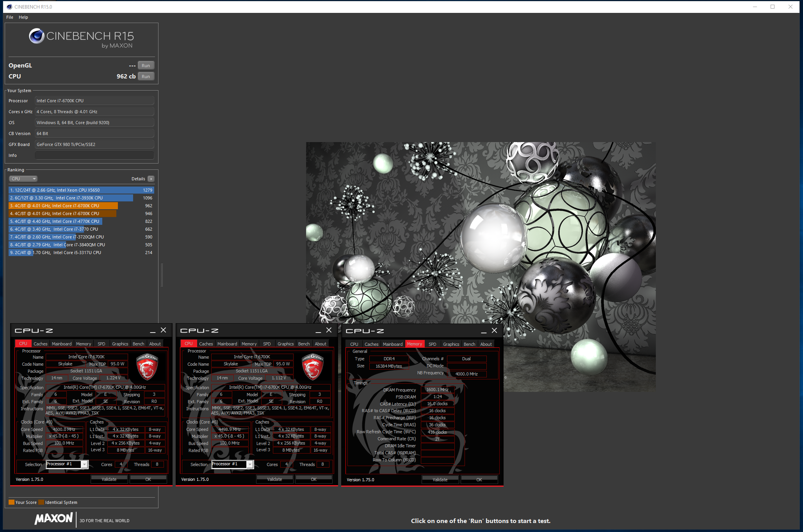This screenshot has width=803, height=532.
Task: Select orange ranking row scoring 962
Action: (81, 206)
